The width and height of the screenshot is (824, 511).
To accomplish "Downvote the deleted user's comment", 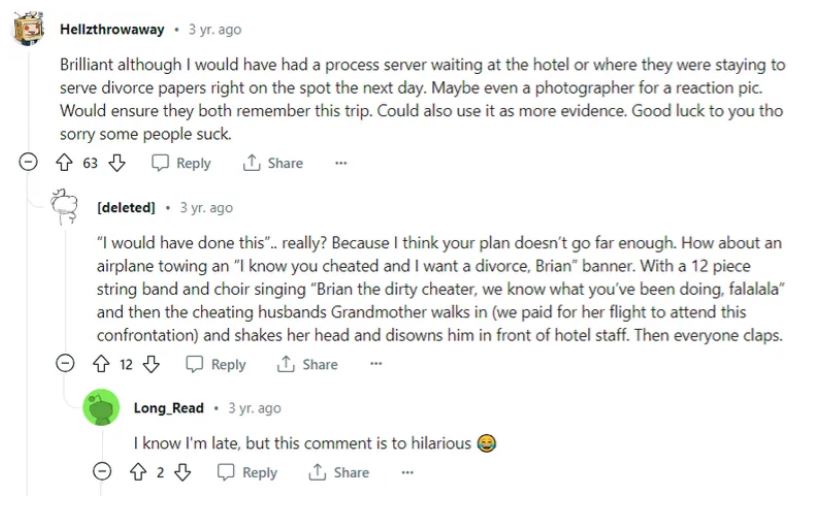I will tap(151, 365).
